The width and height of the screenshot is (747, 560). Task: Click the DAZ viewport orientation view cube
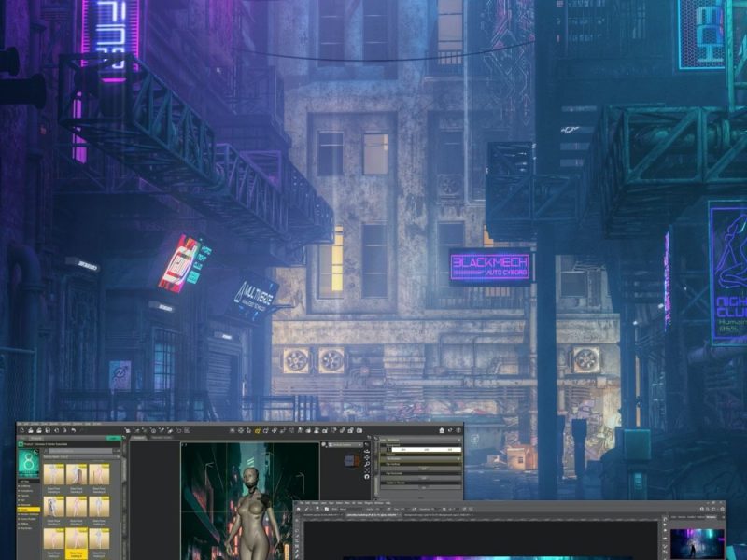pos(352,461)
